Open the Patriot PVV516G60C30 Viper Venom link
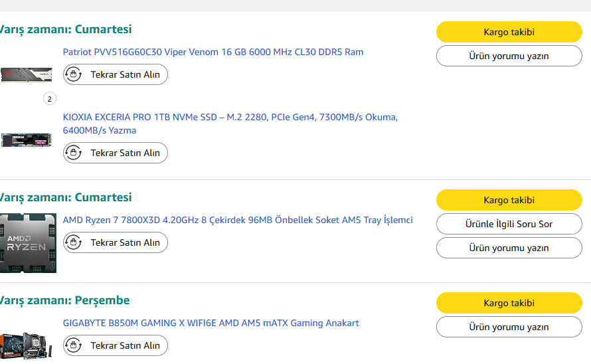This screenshot has height=364, width=591. pyautogui.click(x=213, y=52)
